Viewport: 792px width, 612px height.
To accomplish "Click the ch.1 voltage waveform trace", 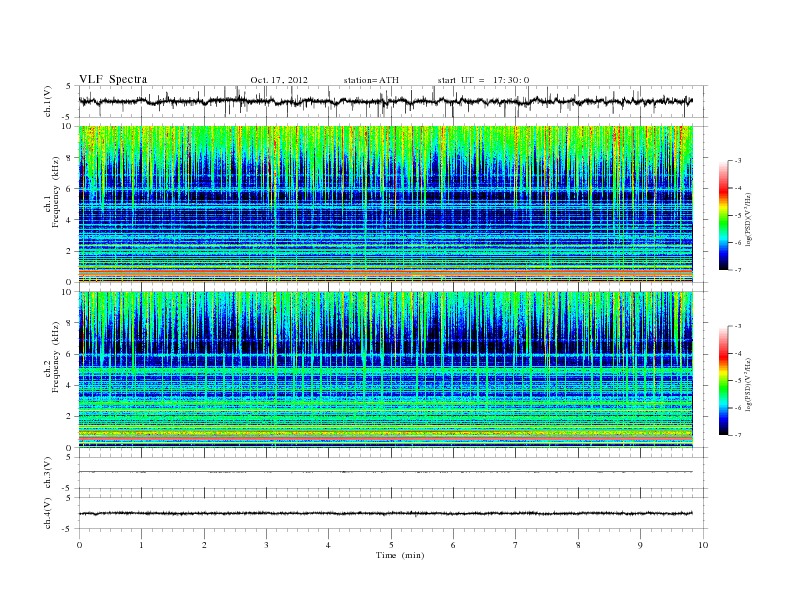I will (385, 101).
